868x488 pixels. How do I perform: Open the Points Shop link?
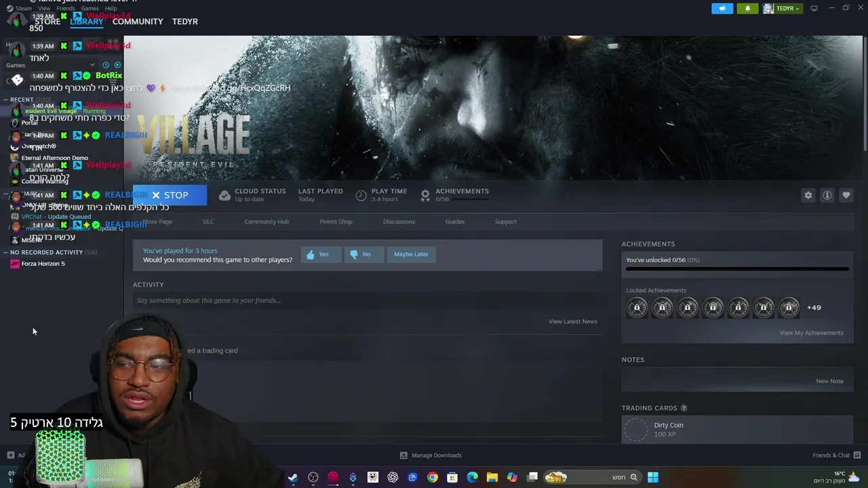pos(336,222)
